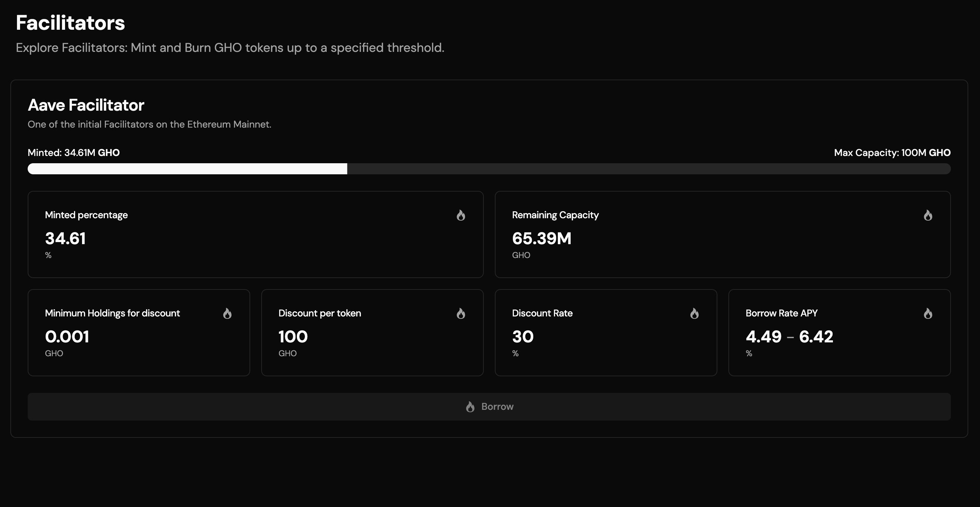The image size is (980, 507).
Task: Select 'Explore Facilitators' subtitle text
Action: coord(230,47)
